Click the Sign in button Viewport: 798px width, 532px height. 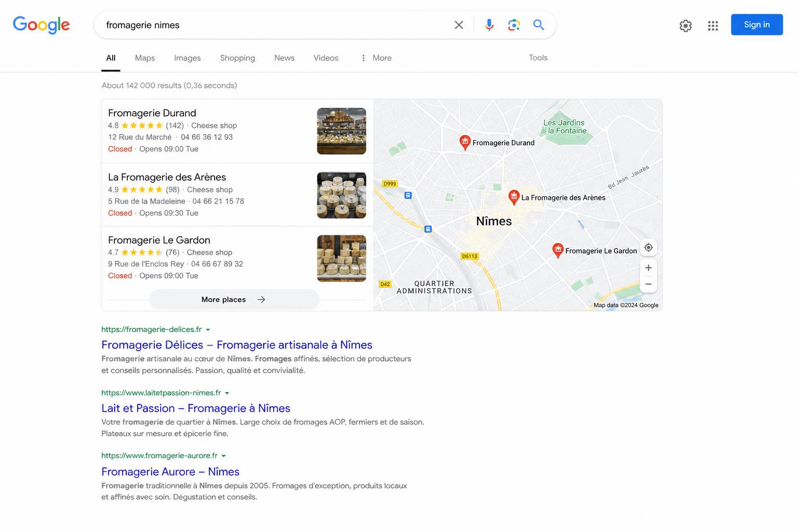pyautogui.click(x=756, y=24)
